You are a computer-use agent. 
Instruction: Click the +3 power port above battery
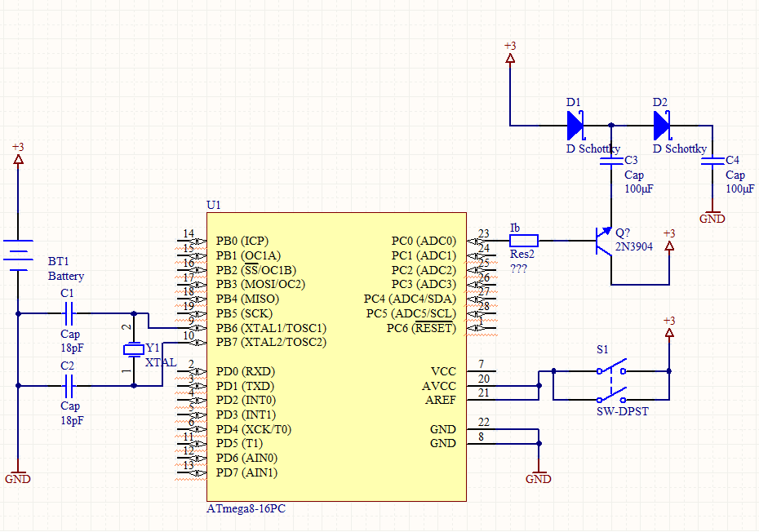pos(18,153)
